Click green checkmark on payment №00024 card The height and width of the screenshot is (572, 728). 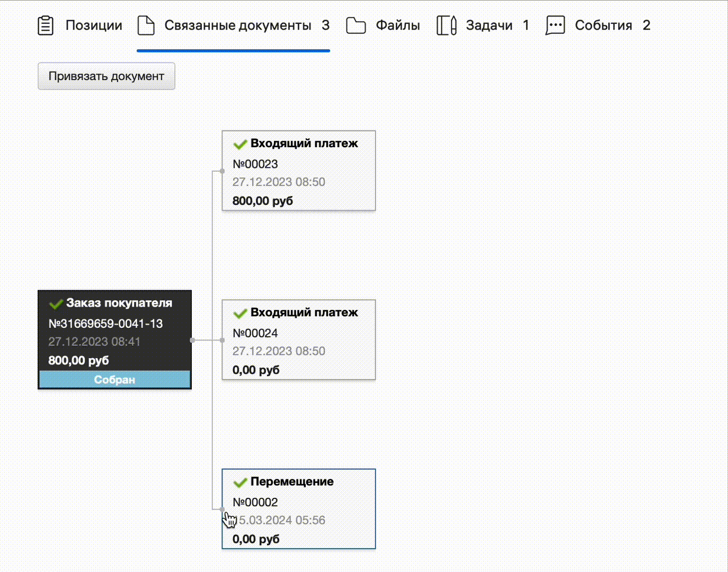240,314
